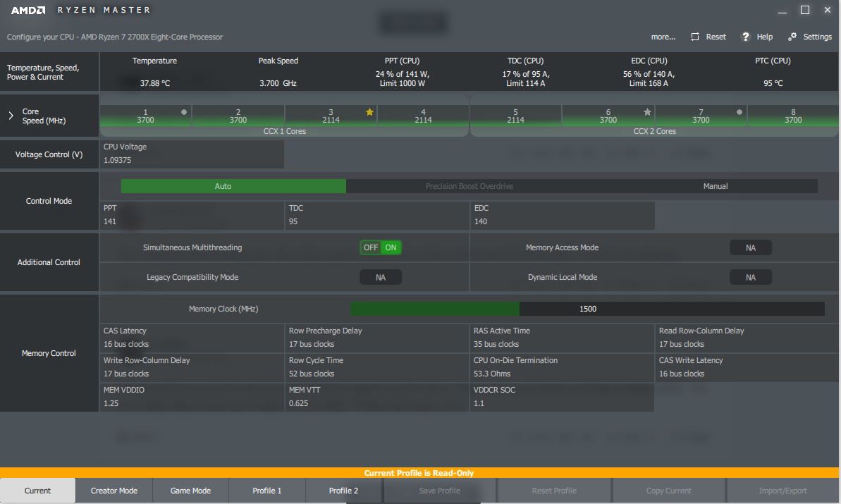Screen dimensions: 841x504
Task: Click the dot marker on core 1
Action: [184, 112]
